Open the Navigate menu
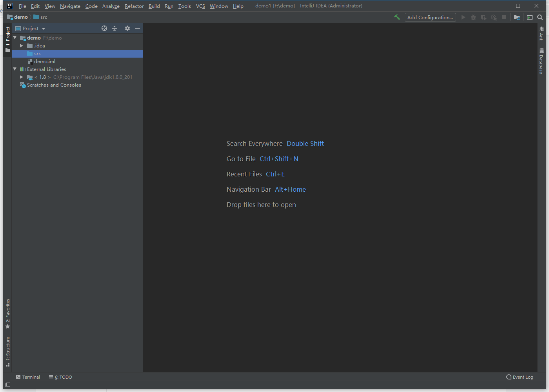The width and height of the screenshot is (549, 392). coord(70,6)
